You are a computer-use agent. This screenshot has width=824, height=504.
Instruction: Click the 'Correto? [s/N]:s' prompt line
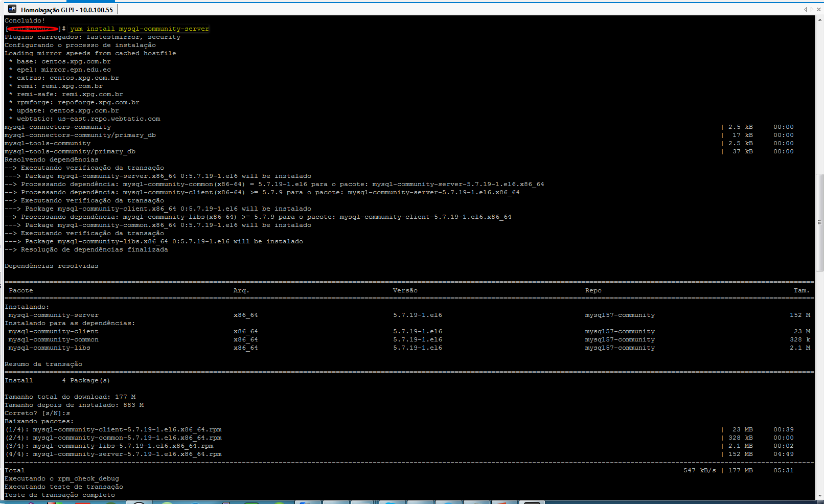point(37,413)
